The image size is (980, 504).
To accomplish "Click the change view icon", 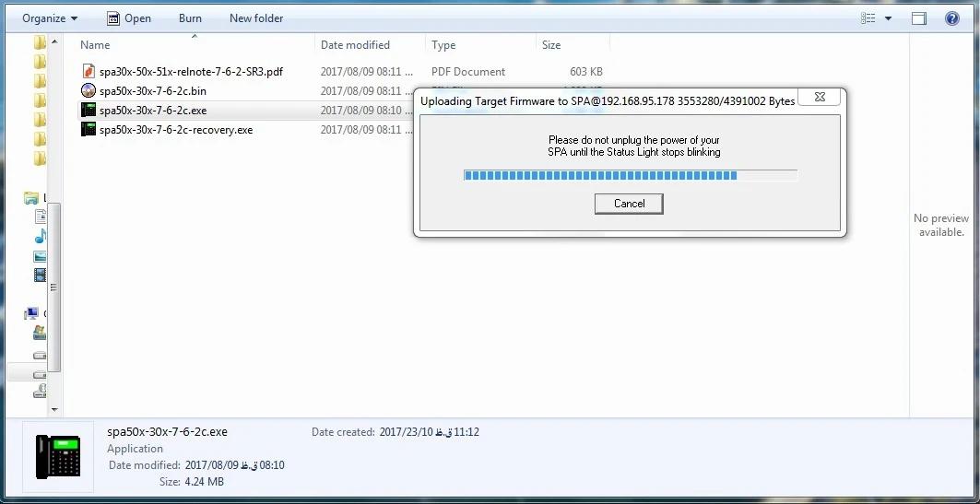I will click(868, 18).
